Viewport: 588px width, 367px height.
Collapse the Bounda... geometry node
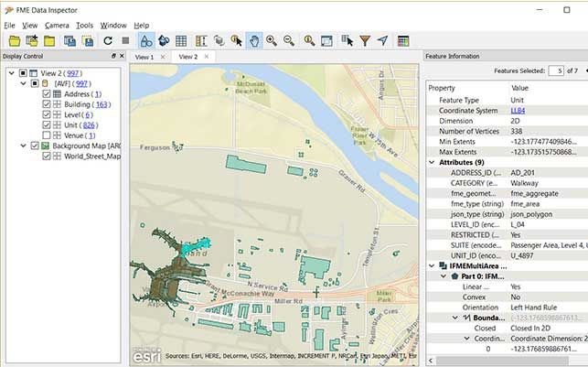pos(455,318)
